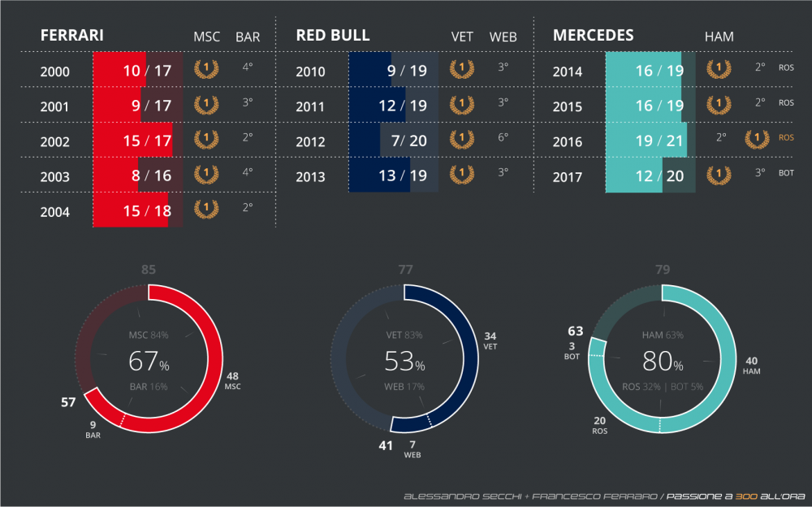
Task: Click the "34 VET" label beside the navy donut
Action: (x=490, y=340)
